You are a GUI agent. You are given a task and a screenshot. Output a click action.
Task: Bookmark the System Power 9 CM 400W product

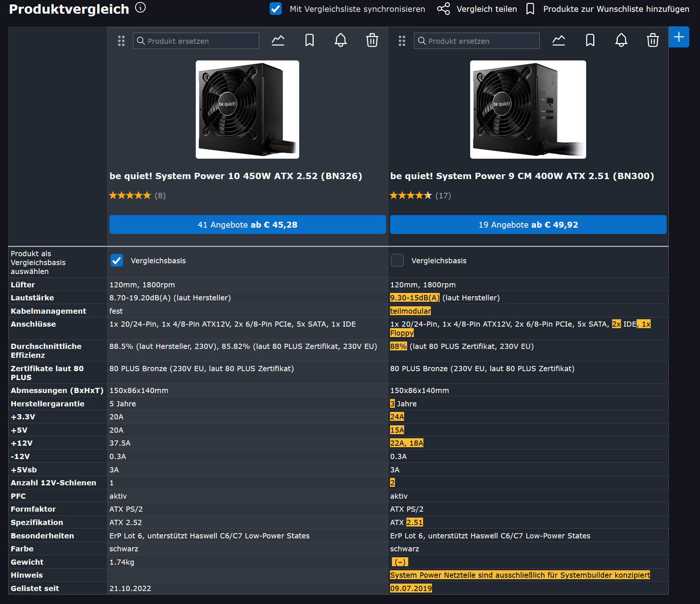pos(590,40)
